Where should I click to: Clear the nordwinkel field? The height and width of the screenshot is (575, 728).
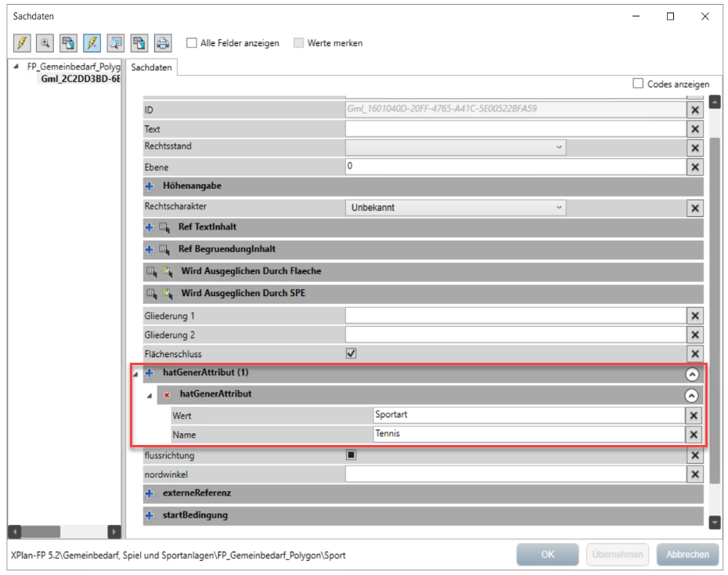[695, 475]
